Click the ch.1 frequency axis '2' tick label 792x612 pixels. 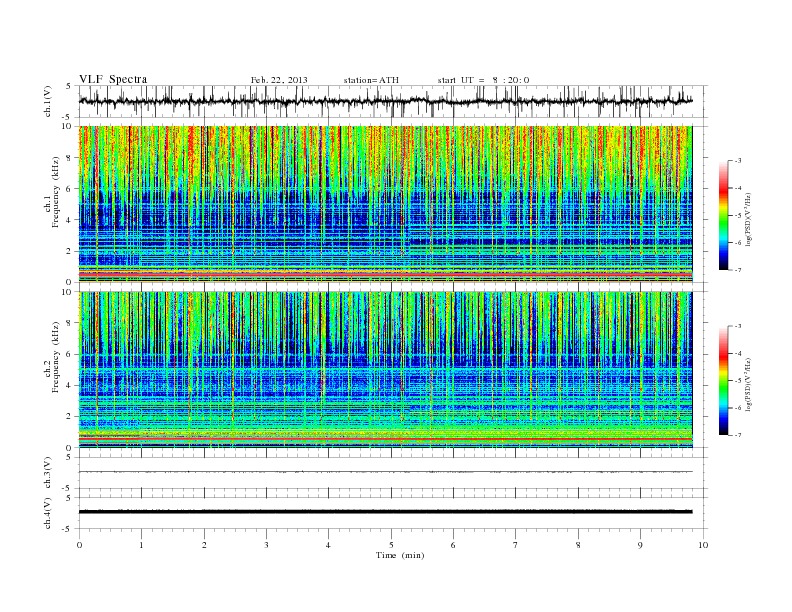click(x=69, y=251)
